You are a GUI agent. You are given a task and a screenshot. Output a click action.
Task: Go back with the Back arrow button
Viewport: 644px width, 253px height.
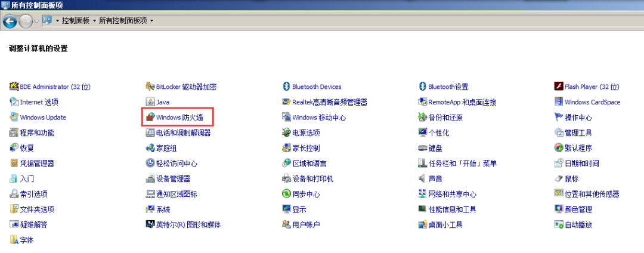click(10, 21)
